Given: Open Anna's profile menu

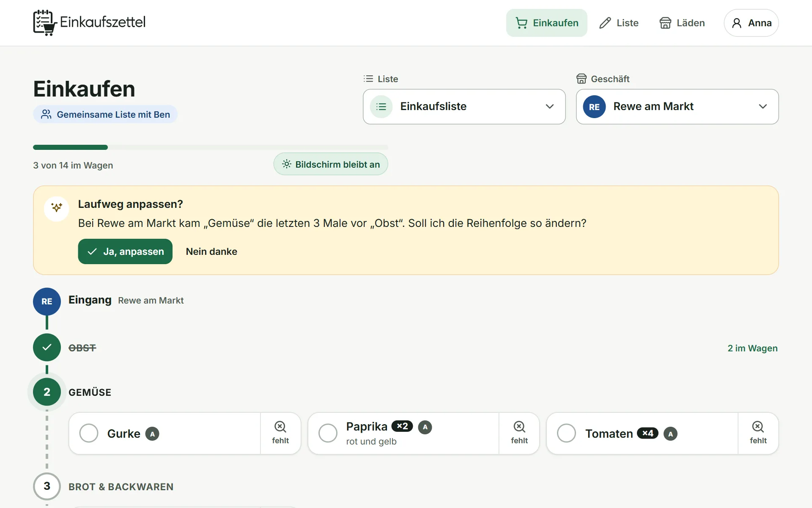Looking at the screenshot, I should pyautogui.click(x=751, y=23).
